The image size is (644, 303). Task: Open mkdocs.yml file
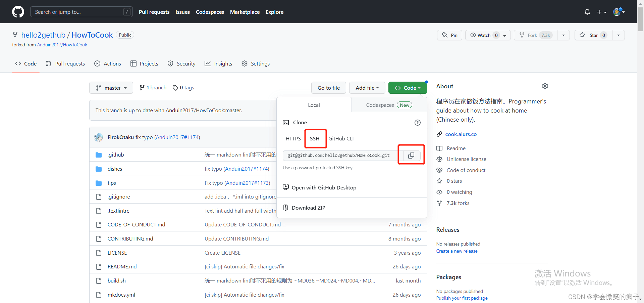[121, 295]
